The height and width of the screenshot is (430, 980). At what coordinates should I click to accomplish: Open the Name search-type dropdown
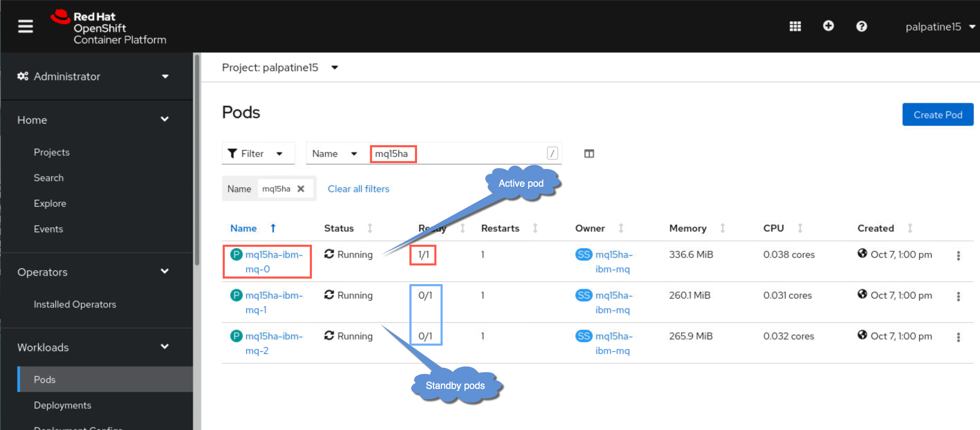click(x=335, y=153)
